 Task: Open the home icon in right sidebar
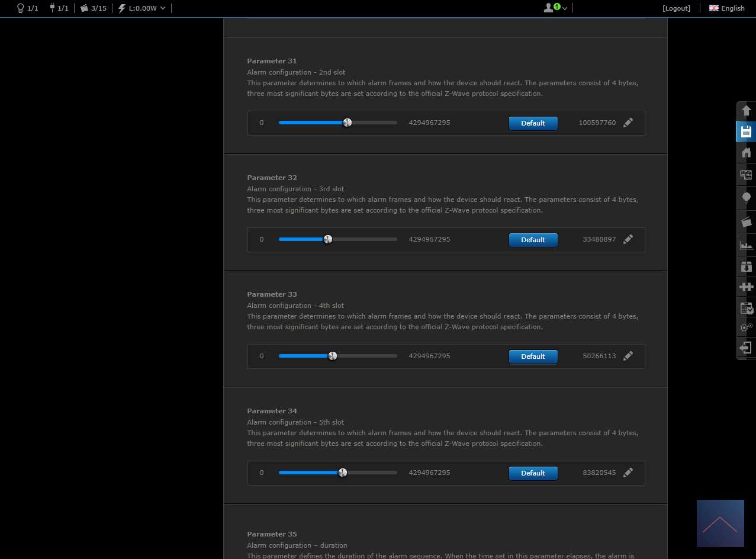click(746, 153)
